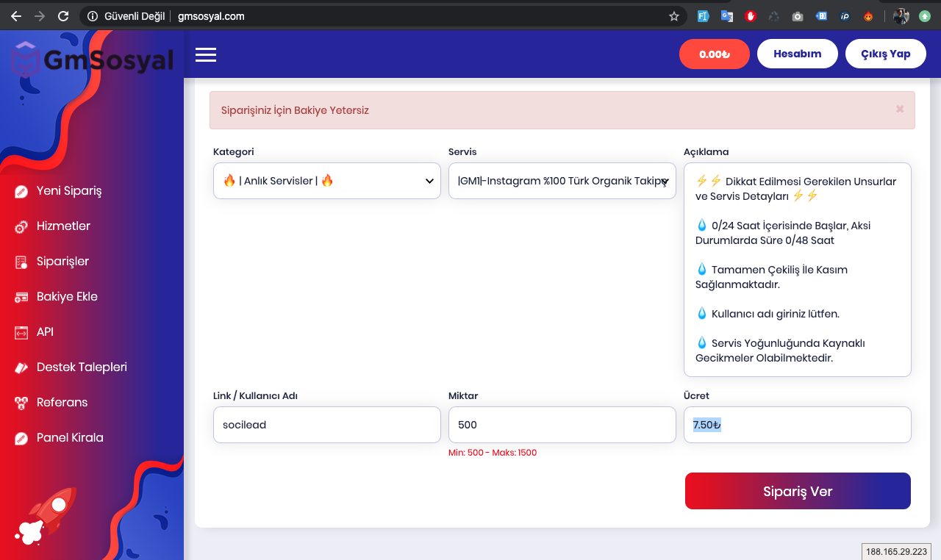Open Hesabım account button
The width and height of the screenshot is (941, 560).
(x=798, y=54)
